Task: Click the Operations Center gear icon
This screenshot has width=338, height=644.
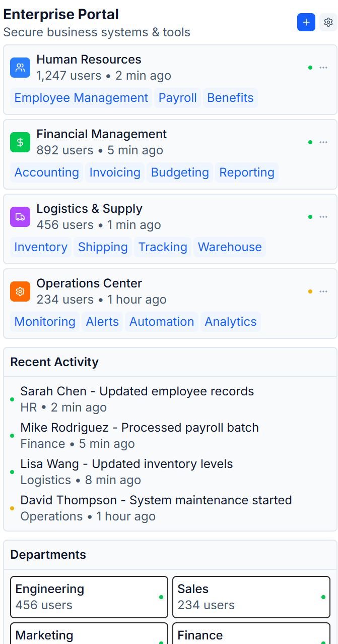Action: coord(20,291)
